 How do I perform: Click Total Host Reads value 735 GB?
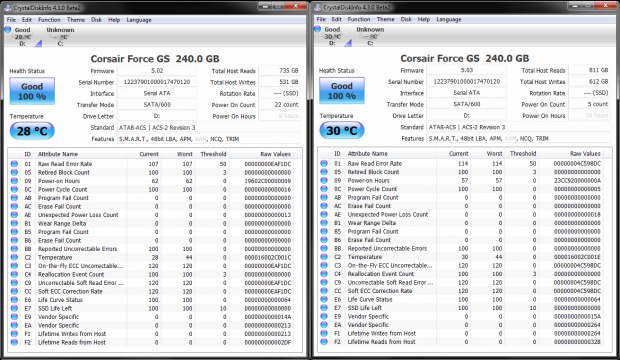pos(280,70)
